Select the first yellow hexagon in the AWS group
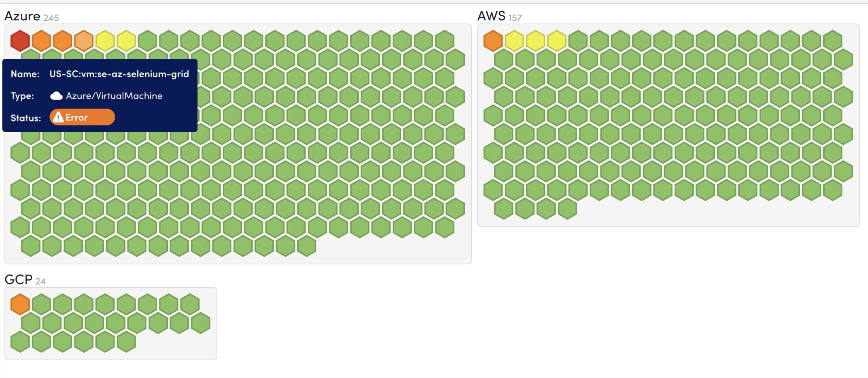868x378 pixels. (514, 41)
